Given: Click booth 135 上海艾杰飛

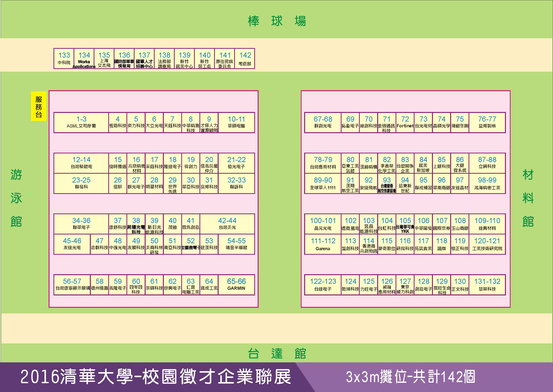Looking at the screenshot, I should 104,58.
